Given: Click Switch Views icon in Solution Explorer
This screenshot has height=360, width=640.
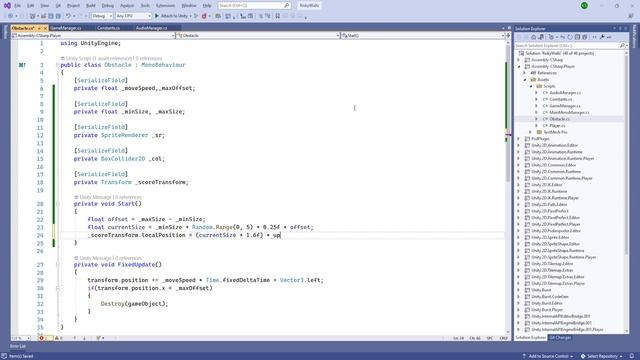Looking at the screenshot, I should 541,37.
